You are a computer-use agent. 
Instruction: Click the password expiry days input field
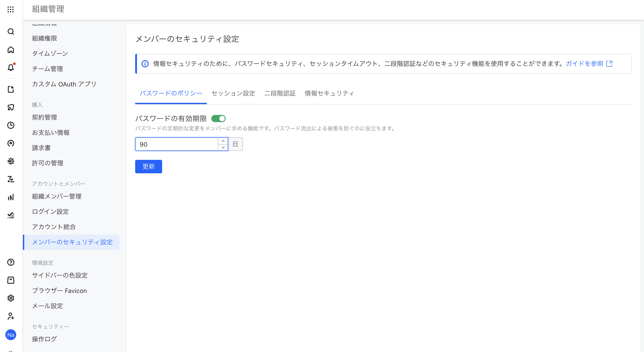(x=176, y=144)
